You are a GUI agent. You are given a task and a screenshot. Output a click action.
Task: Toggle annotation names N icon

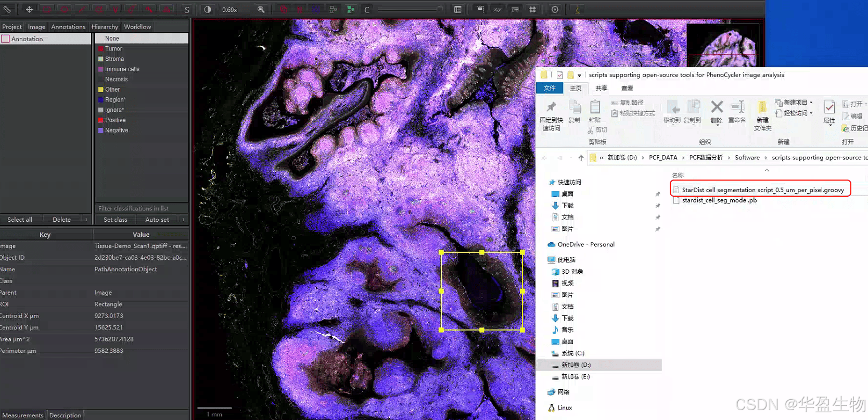300,9
